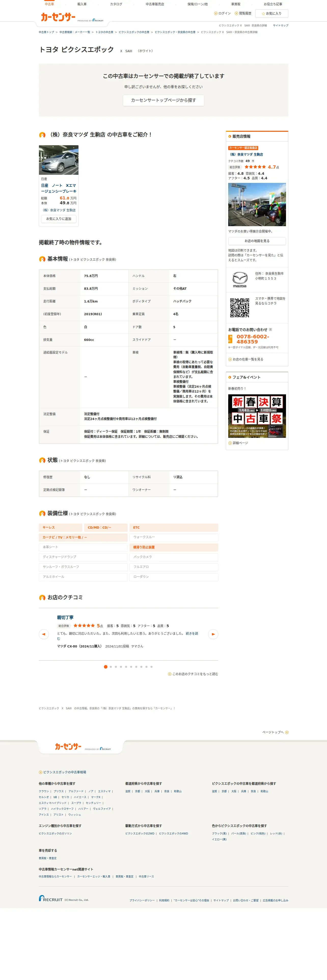Click お店の地図を見る button
The image size is (327, 980).
(257, 241)
